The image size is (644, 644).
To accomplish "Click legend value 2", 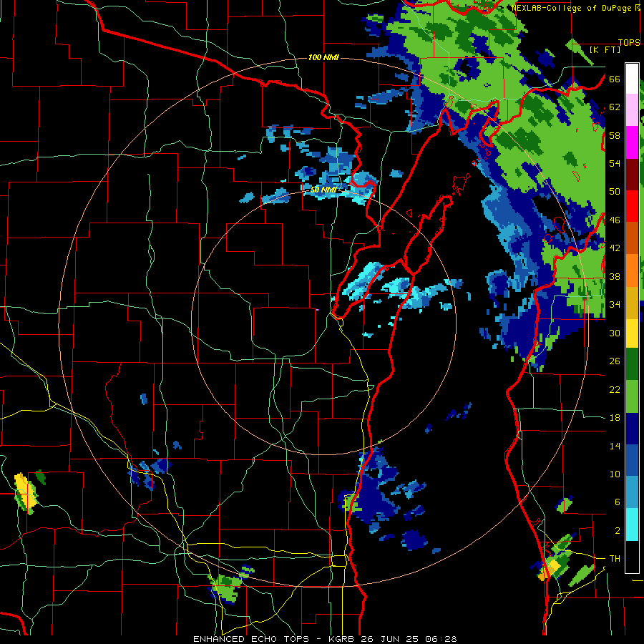I will click(x=617, y=531).
